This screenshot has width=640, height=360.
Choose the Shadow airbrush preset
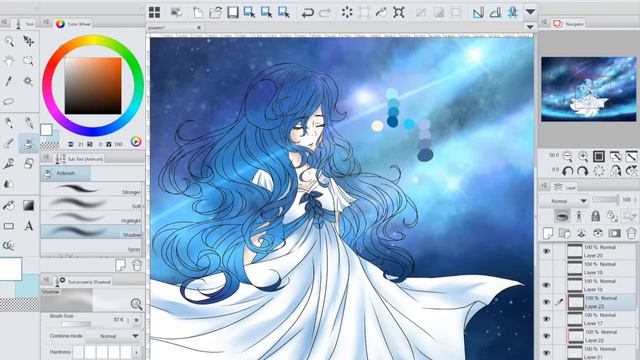click(x=92, y=232)
